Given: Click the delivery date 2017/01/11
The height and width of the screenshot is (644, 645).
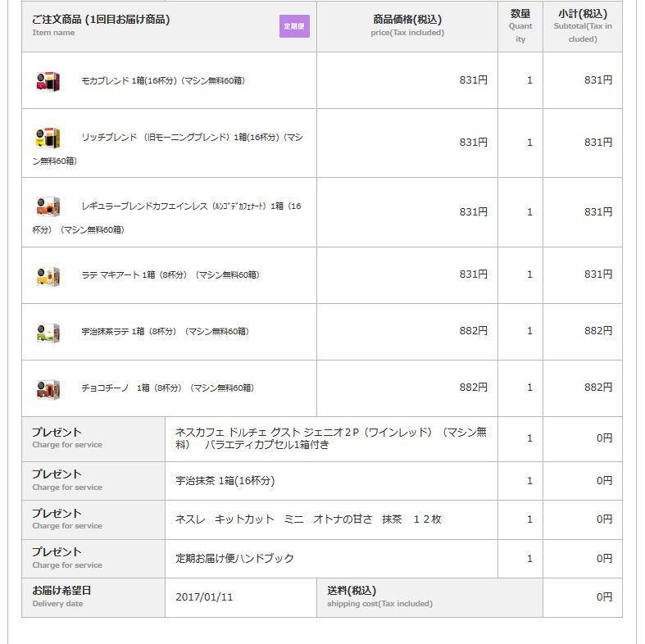Looking at the screenshot, I should tap(204, 597).
